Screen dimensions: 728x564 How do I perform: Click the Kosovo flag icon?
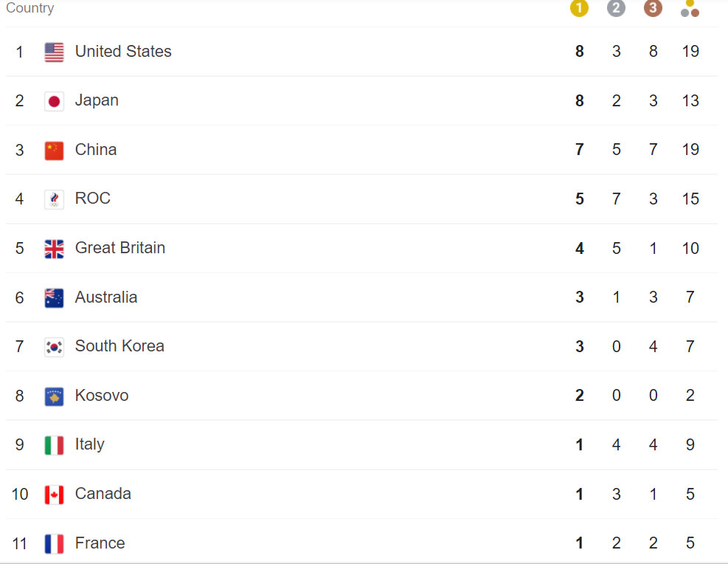point(54,396)
